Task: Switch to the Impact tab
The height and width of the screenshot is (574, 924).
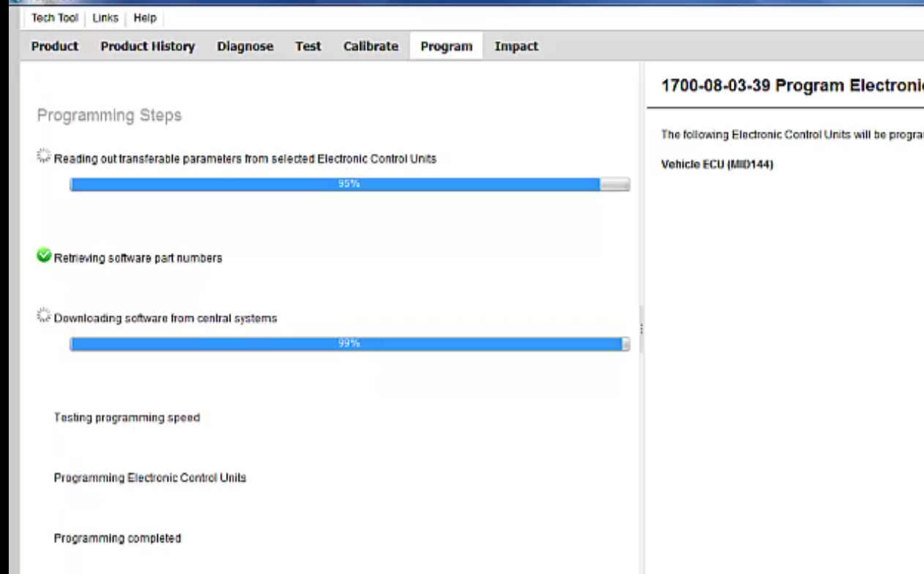Action: pyautogui.click(x=516, y=46)
